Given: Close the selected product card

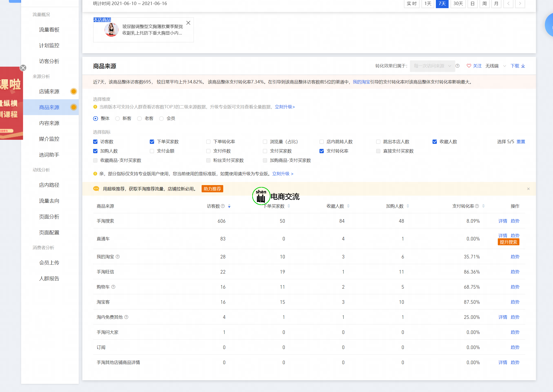Looking at the screenshot, I should tap(188, 23).
